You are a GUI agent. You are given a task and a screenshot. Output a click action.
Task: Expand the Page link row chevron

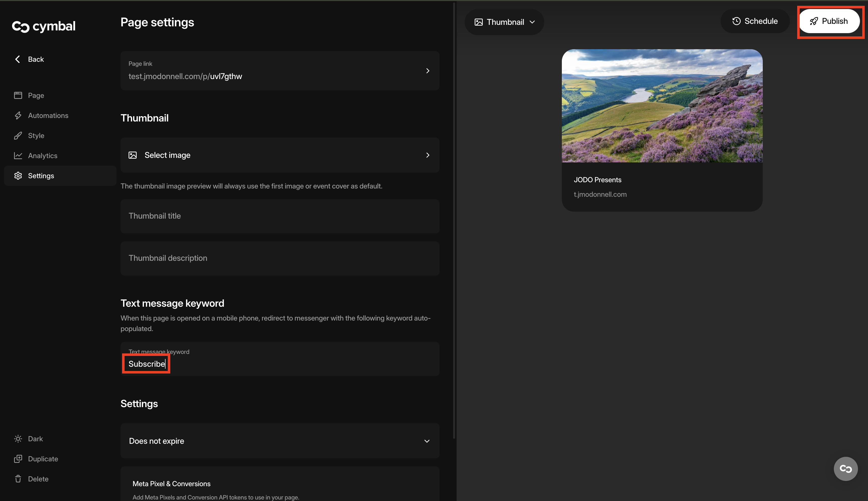tap(428, 71)
